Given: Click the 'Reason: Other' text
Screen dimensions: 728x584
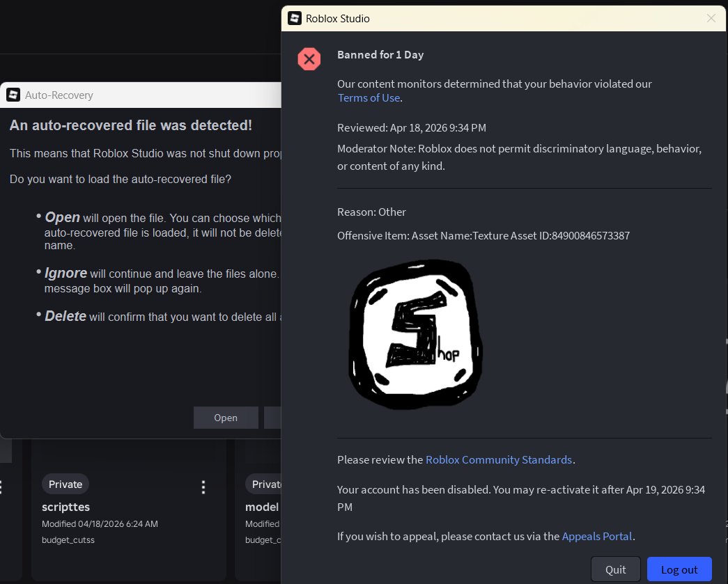Looking at the screenshot, I should point(371,212).
